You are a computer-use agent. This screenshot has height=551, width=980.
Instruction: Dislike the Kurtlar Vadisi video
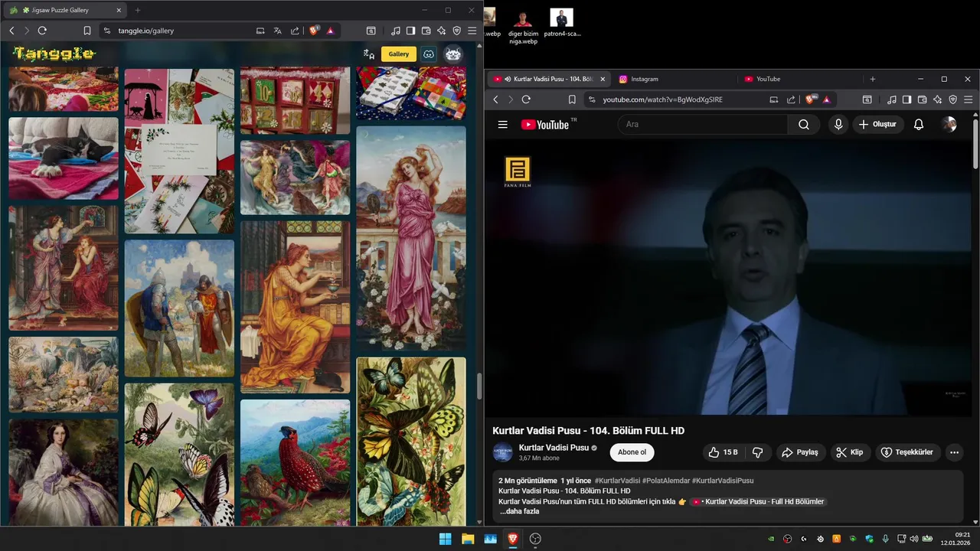758,452
